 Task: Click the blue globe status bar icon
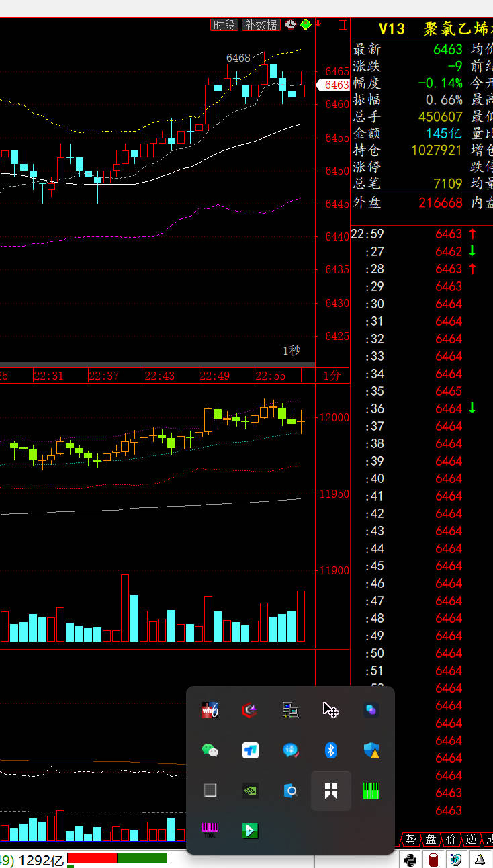pyautogui.click(x=457, y=859)
